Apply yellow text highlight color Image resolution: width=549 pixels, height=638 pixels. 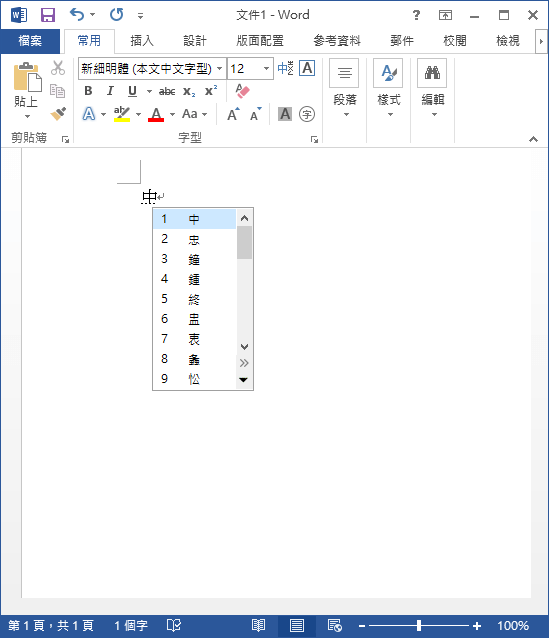(122, 114)
